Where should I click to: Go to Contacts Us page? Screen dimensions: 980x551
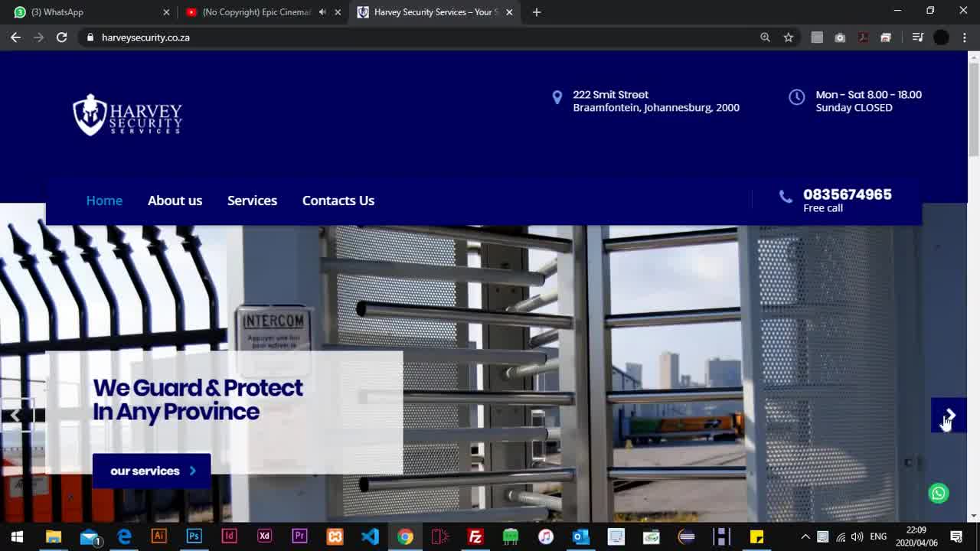(338, 201)
